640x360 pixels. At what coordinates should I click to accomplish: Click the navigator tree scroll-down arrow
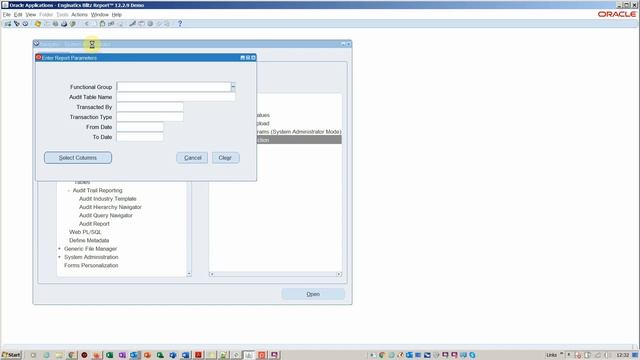coord(189,274)
